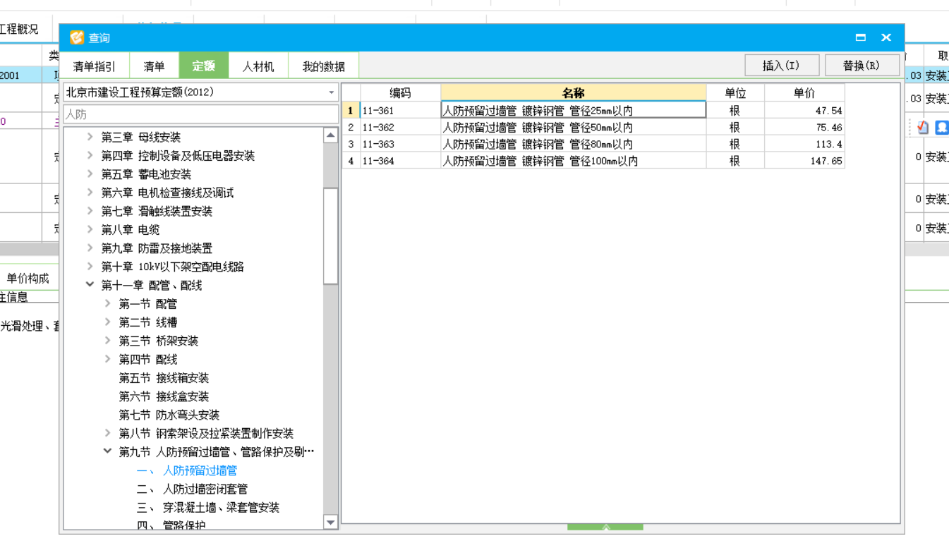The width and height of the screenshot is (949, 560).
Task: Click row number 3 header
Action: click(x=351, y=144)
